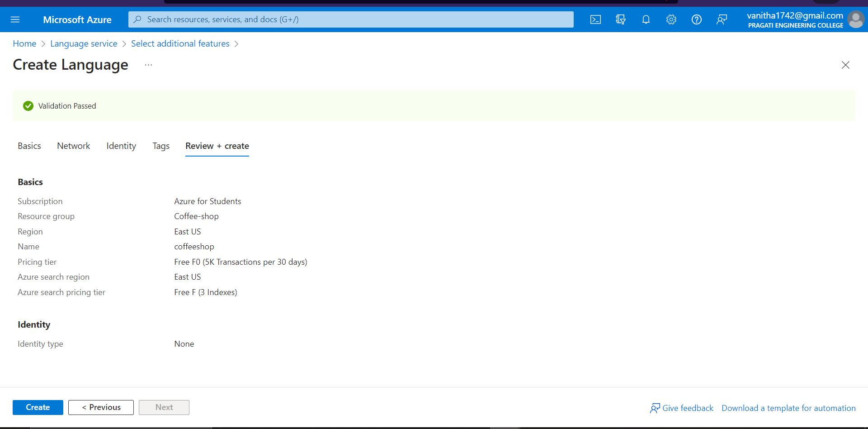Click the blue Create button
The image size is (868, 429).
pos(38,407)
